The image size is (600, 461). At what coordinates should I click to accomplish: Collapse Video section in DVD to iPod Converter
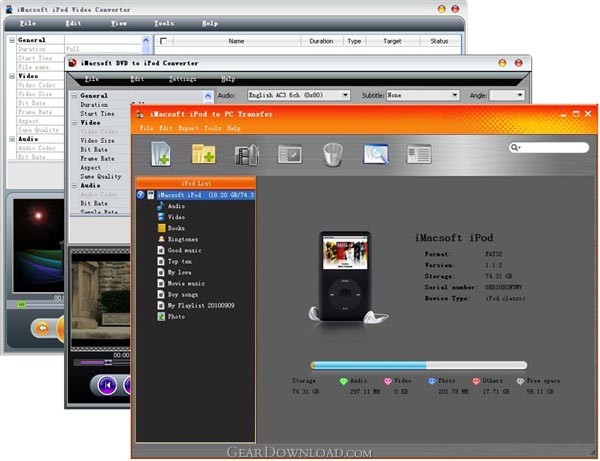click(75, 123)
